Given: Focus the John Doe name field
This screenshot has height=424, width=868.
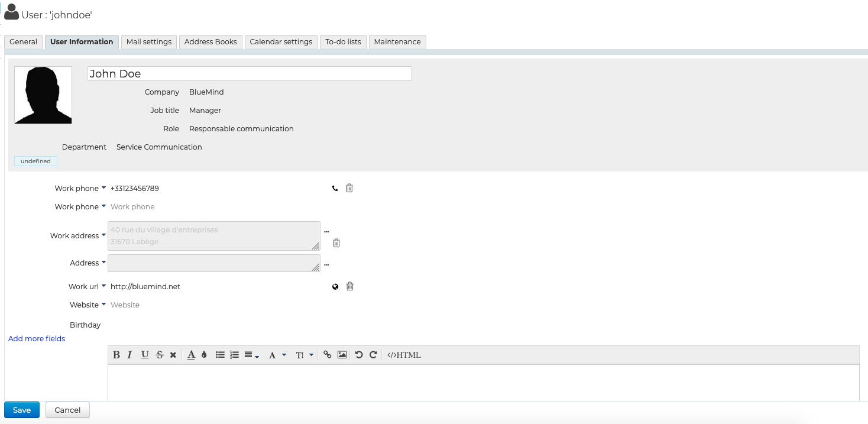Looking at the screenshot, I should click(x=249, y=74).
